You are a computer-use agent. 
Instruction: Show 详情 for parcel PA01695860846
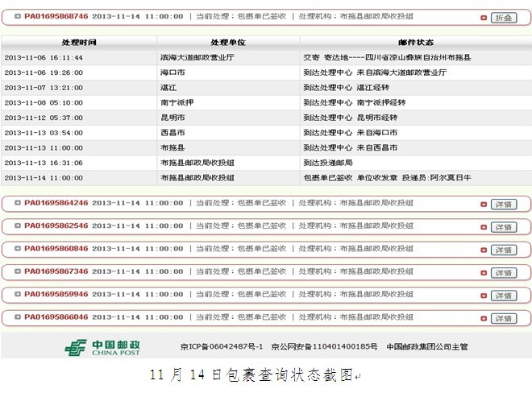coord(503,250)
